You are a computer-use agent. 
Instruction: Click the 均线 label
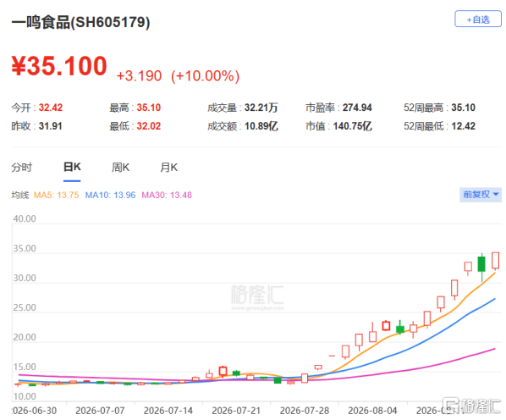[20, 195]
